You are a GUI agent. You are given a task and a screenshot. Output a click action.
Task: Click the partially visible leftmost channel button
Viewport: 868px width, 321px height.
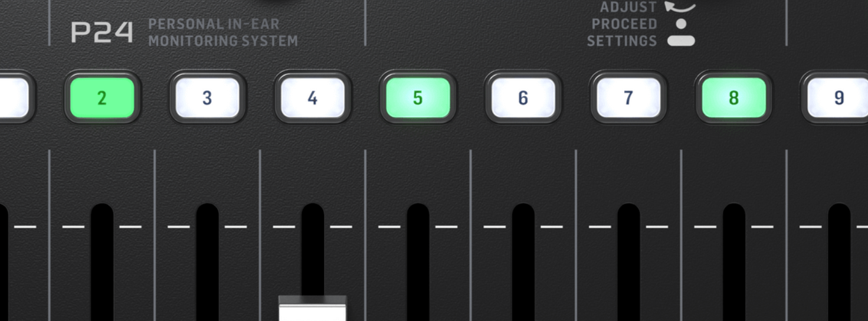14,97
